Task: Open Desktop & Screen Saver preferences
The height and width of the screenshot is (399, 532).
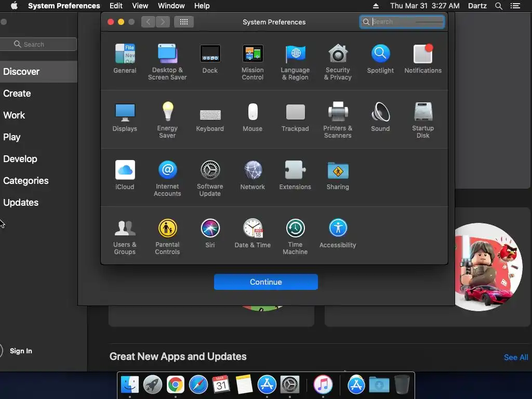Action: 167,62
